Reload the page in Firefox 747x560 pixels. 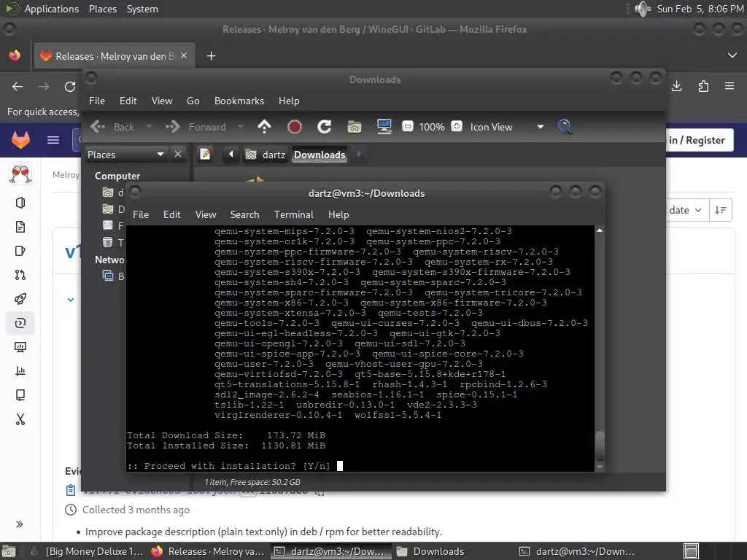70,87
